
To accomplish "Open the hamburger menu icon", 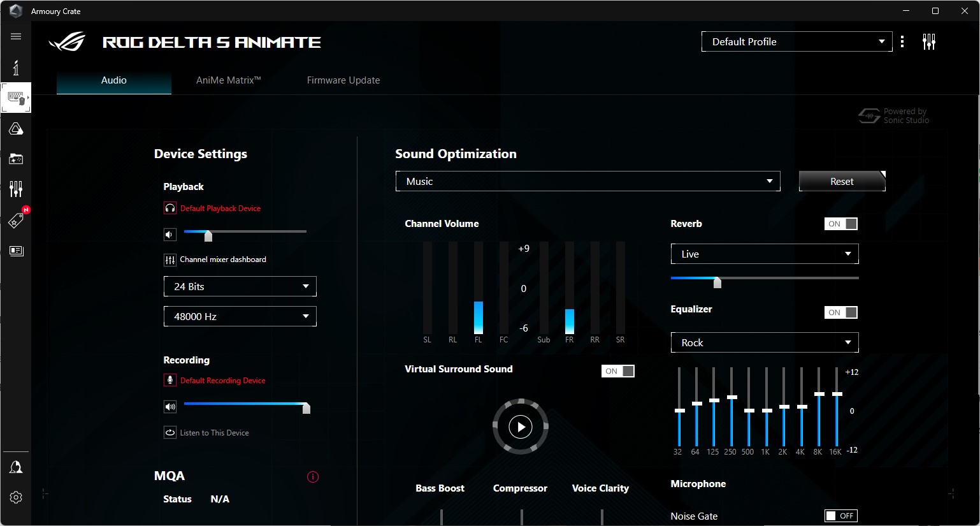I will pyautogui.click(x=15, y=36).
